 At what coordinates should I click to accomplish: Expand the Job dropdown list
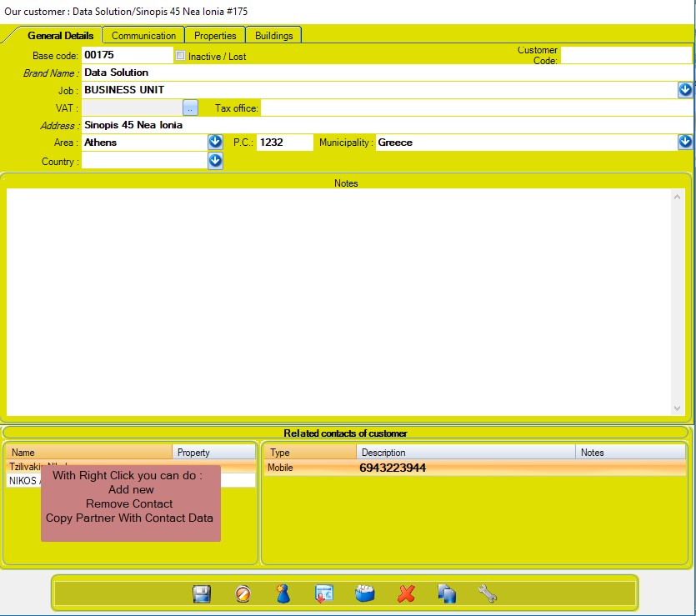[x=685, y=90]
